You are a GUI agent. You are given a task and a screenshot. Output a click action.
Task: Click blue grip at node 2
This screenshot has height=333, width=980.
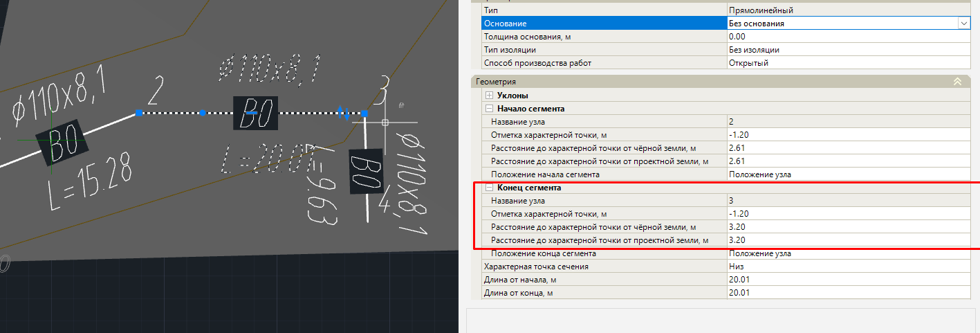(139, 112)
